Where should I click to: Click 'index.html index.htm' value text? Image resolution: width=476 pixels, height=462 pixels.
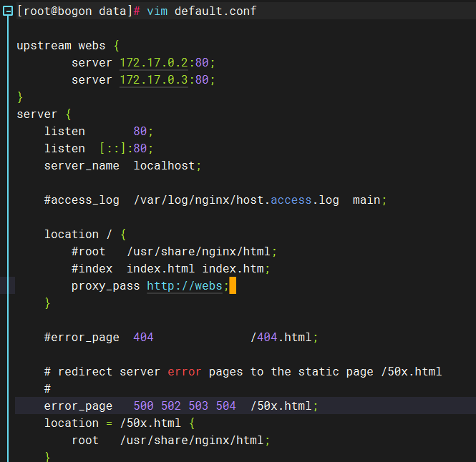[195, 269]
